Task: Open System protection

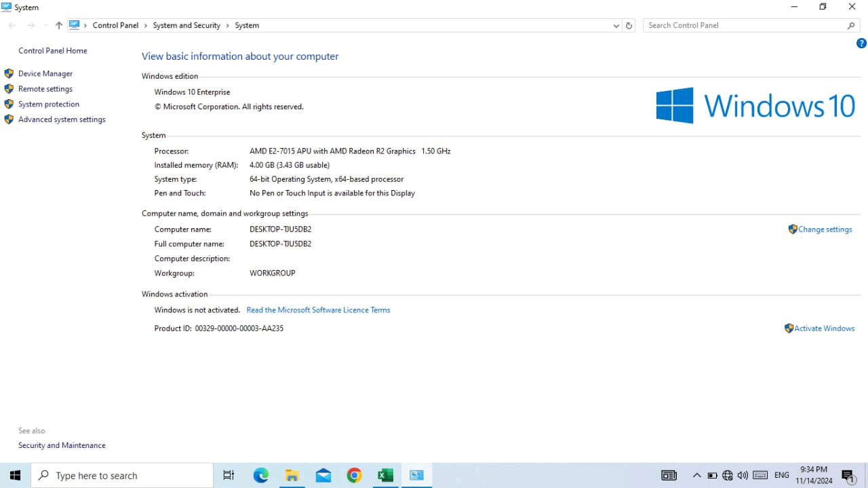Action: tap(49, 105)
